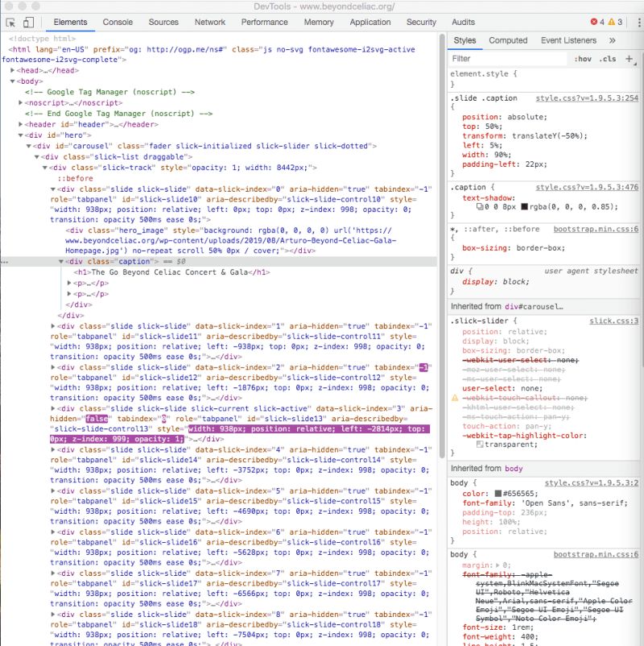The image size is (644, 646).
Task: Uncheck the position: absolute property in .slide .caption
Action: [459, 118]
